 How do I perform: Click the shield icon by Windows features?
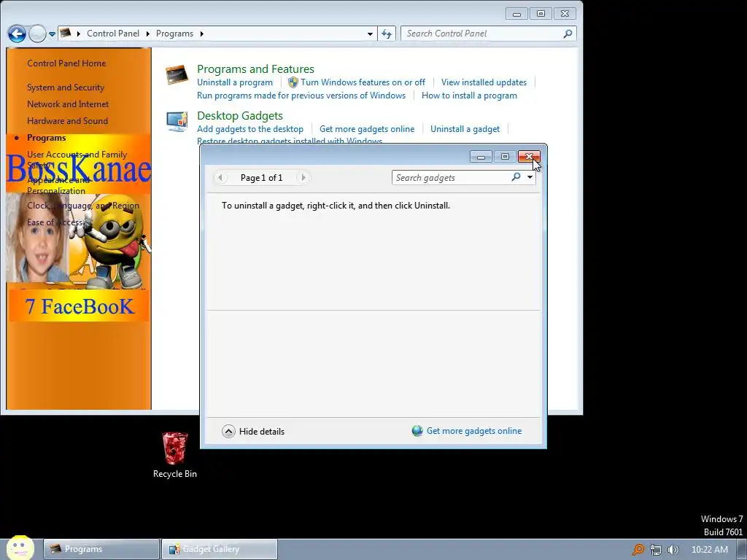coord(293,82)
